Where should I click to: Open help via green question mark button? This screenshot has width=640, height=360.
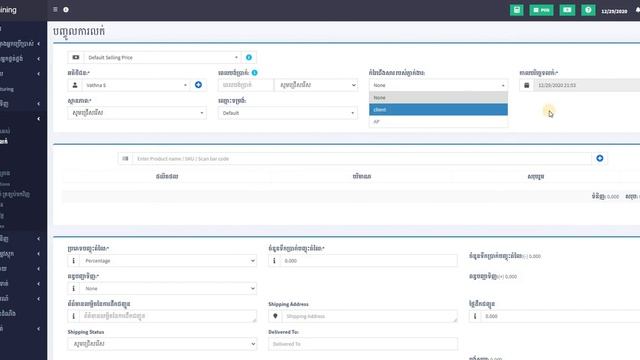[588, 10]
